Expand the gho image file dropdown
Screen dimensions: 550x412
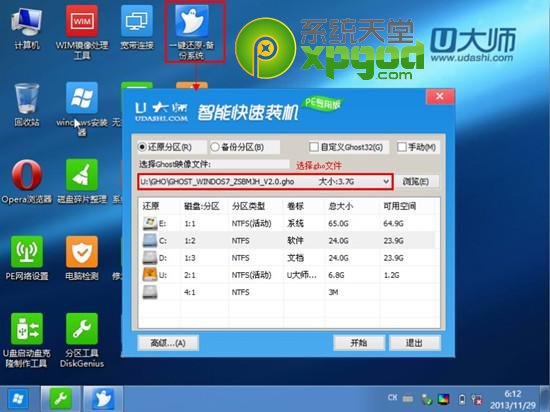386,182
